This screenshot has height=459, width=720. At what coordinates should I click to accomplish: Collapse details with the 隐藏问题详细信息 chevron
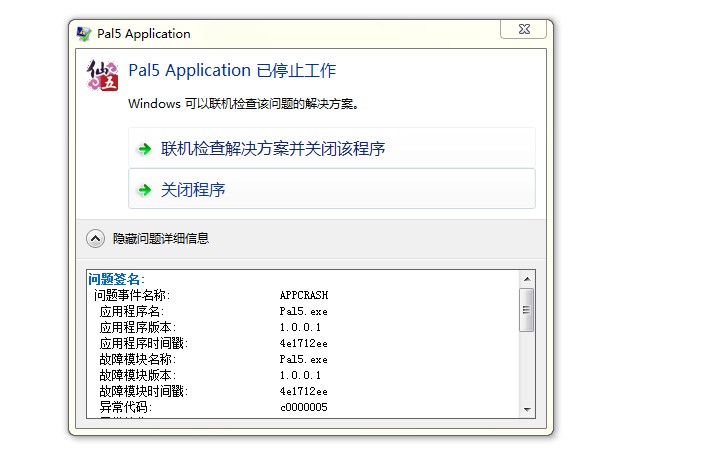click(x=96, y=238)
